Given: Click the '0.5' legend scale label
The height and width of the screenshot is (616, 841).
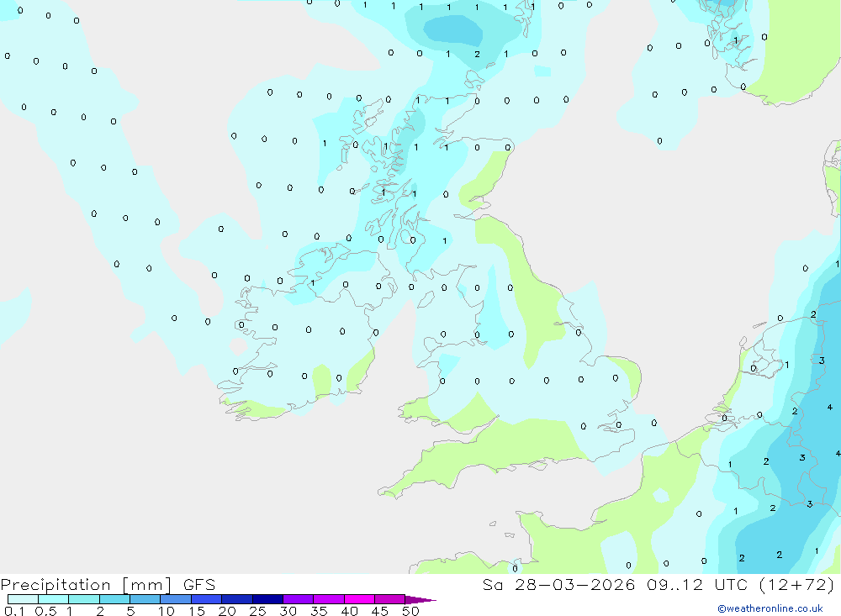Looking at the screenshot, I should pyautogui.click(x=46, y=611).
